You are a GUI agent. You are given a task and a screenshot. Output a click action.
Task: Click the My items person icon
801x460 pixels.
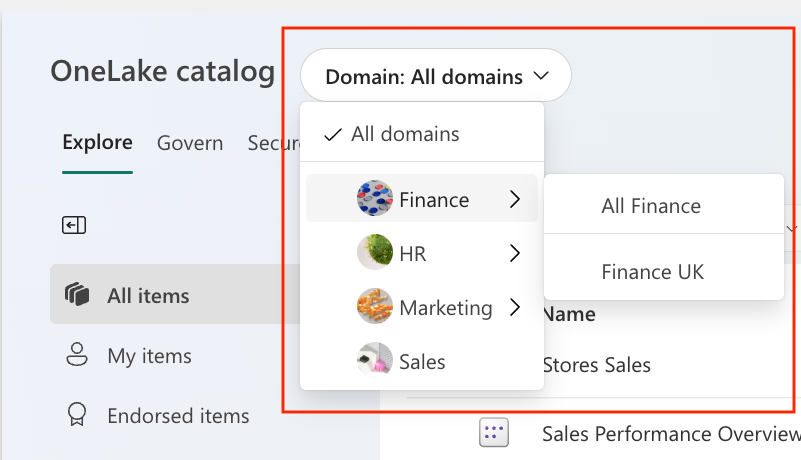click(76, 355)
